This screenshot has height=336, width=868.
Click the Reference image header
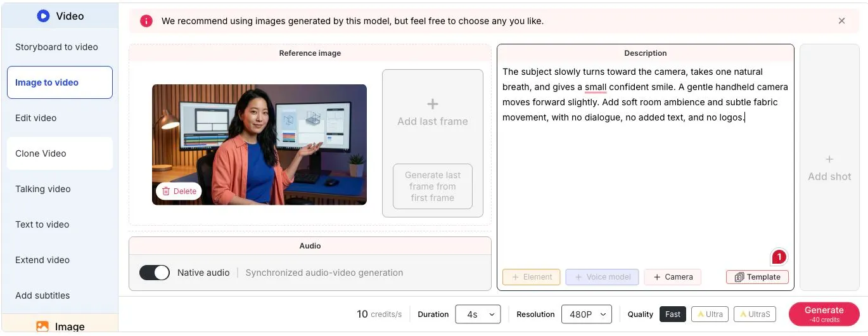click(x=310, y=53)
